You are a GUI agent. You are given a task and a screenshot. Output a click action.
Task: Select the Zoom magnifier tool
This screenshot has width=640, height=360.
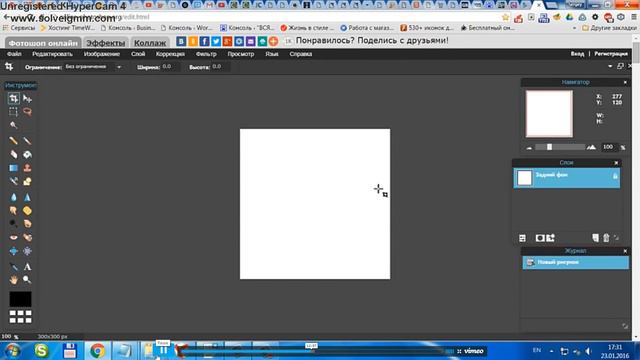pyautogui.click(x=27, y=280)
